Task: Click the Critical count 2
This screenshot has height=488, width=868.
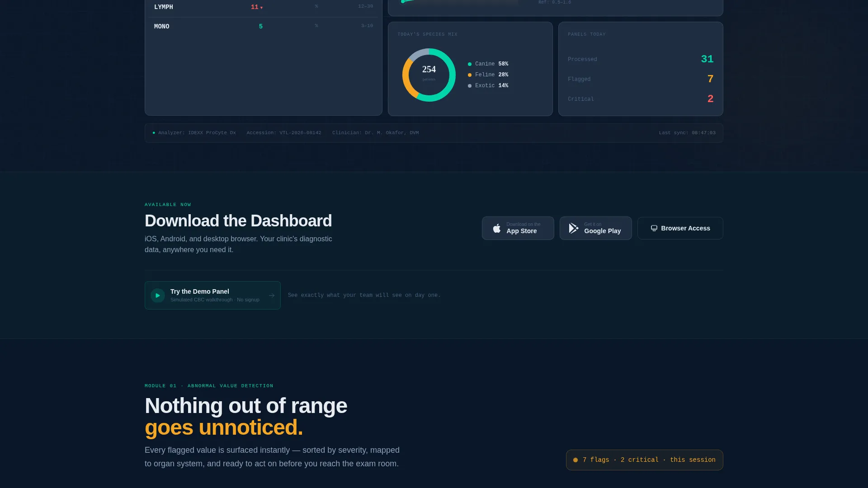Action: click(x=711, y=99)
